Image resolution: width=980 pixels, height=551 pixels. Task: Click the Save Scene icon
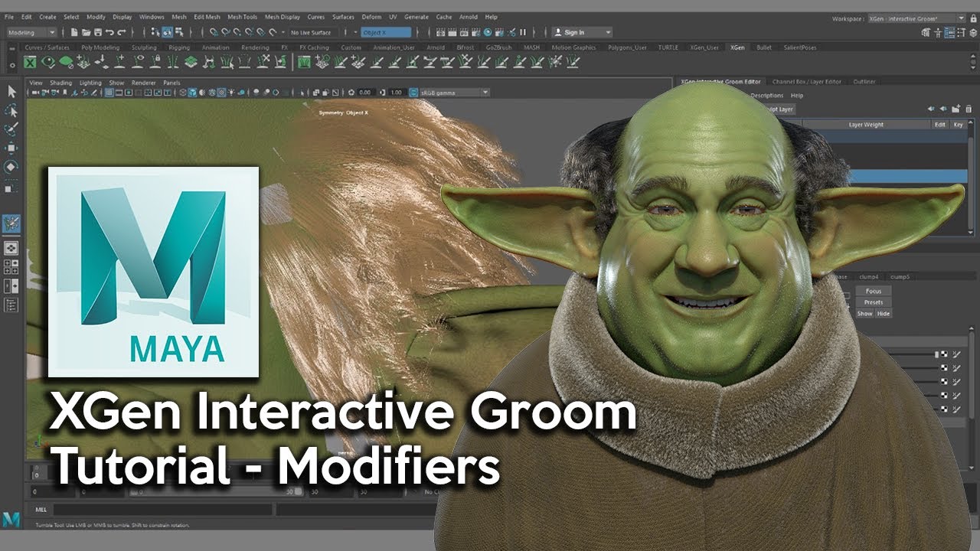click(x=97, y=33)
